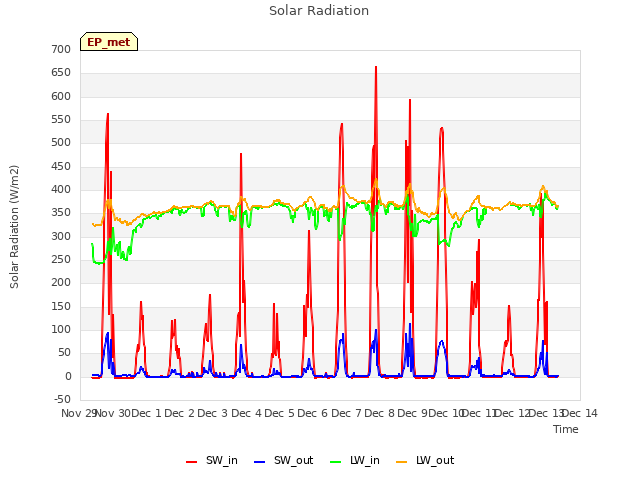This screenshot has height=480, width=640.
Task: Click the 700 y-axis tick label
Action: click(61, 49)
